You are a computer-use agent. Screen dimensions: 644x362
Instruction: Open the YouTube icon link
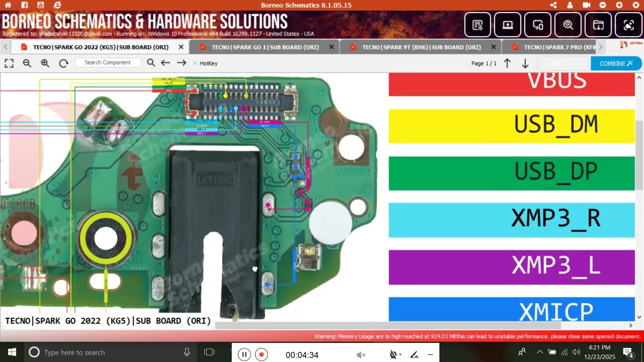point(41,5)
